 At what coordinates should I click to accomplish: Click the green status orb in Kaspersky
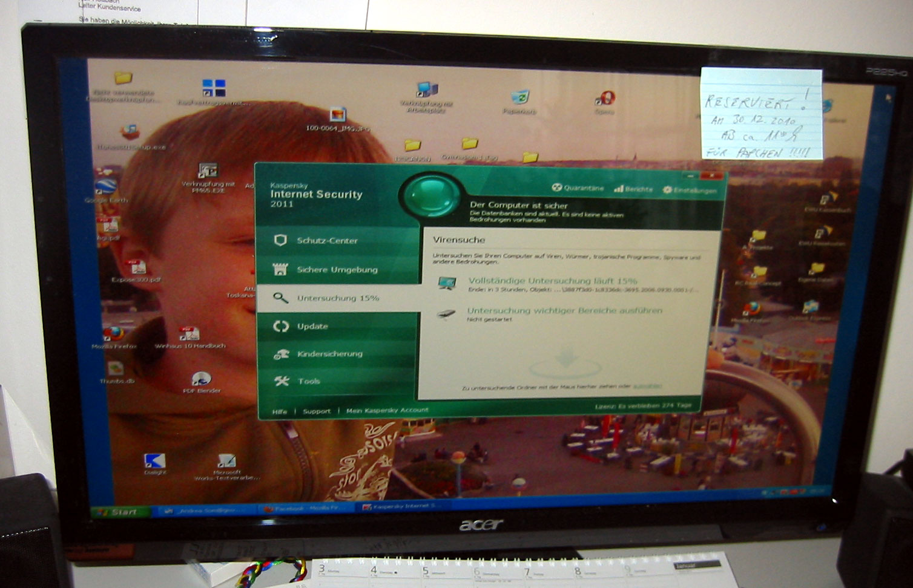(430, 195)
